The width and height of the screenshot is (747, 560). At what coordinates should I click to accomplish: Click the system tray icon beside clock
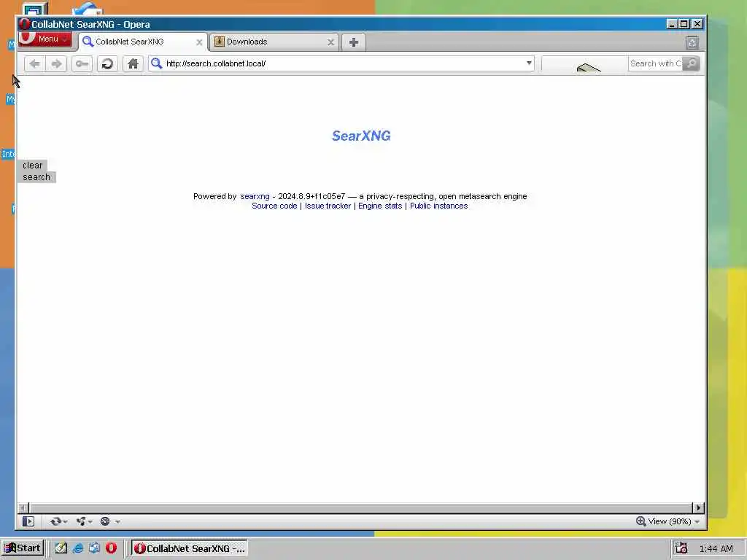681,548
